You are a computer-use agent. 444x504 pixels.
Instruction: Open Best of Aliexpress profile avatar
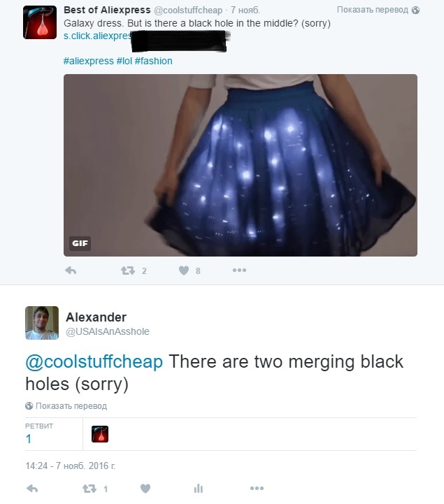(x=40, y=22)
